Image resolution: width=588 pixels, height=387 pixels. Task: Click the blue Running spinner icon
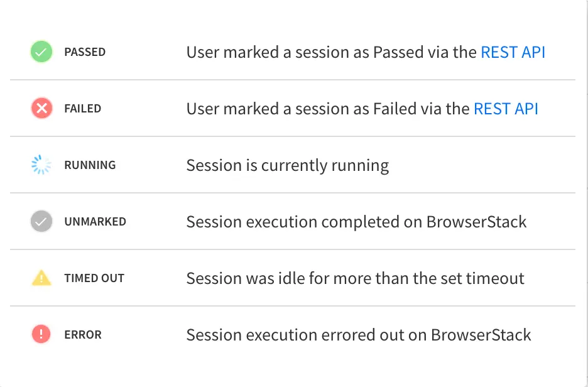(41, 165)
